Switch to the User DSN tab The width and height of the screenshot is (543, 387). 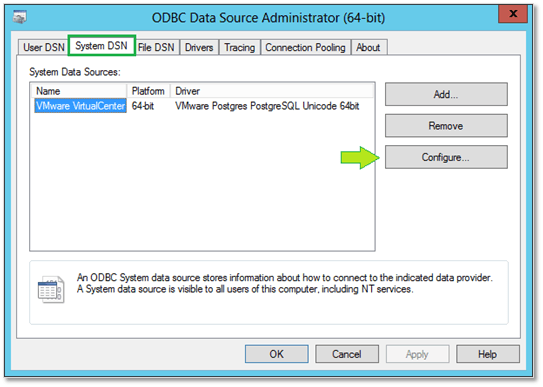[44, 47]
